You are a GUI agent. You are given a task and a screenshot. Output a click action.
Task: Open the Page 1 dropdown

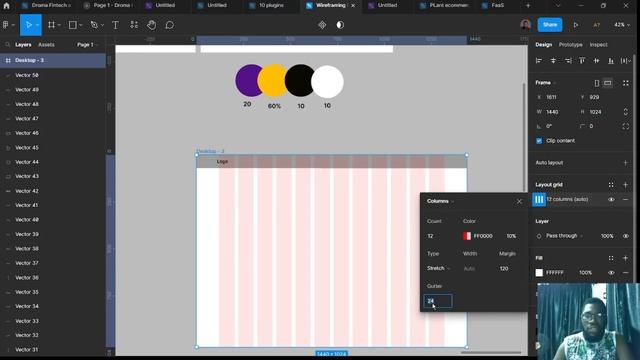tap(87, 44)
